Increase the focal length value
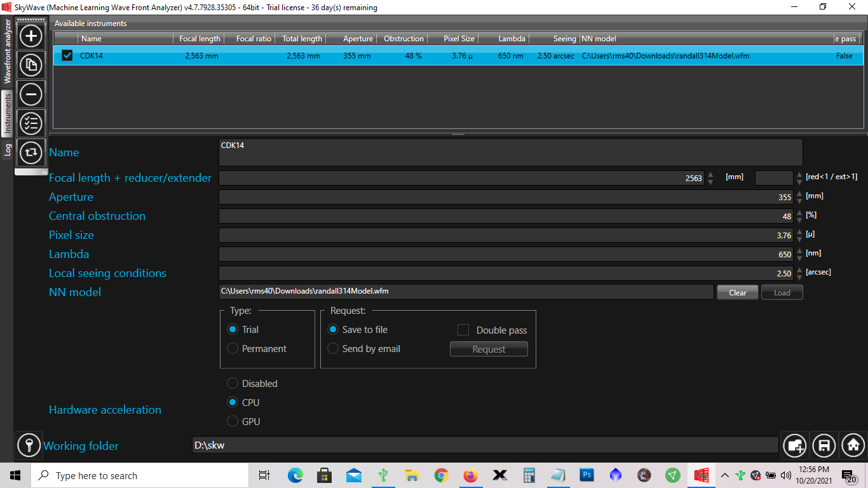Image resolution: width=868 pixels, height=488 pixels. [710, 175]
